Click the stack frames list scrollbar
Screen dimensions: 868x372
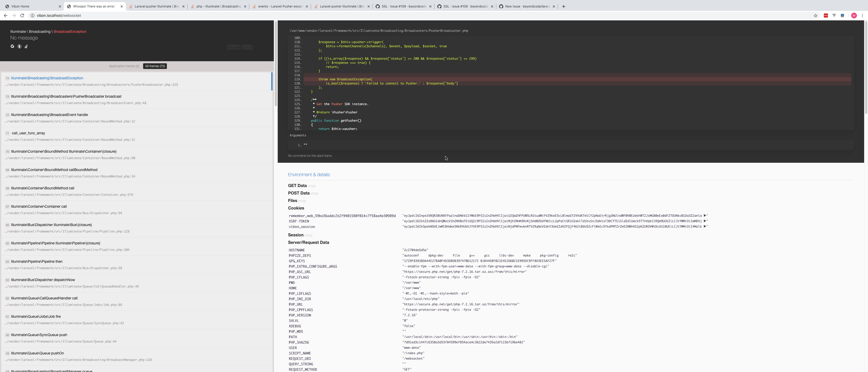click(276, 64)
